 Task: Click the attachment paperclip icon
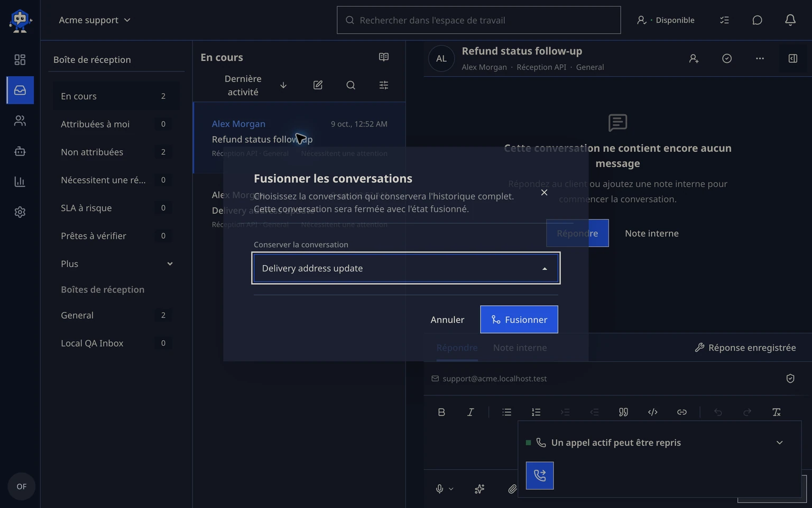(512, 489)
